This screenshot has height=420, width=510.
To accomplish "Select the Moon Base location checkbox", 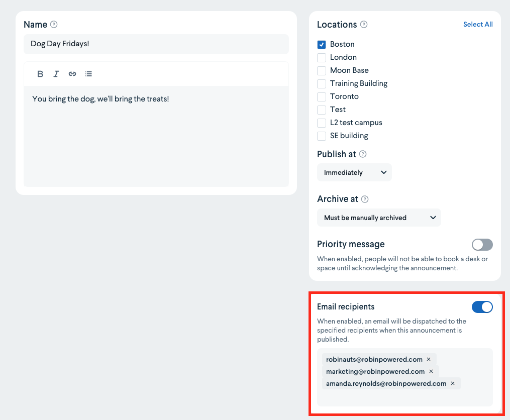I will click(x=322, y=70).
